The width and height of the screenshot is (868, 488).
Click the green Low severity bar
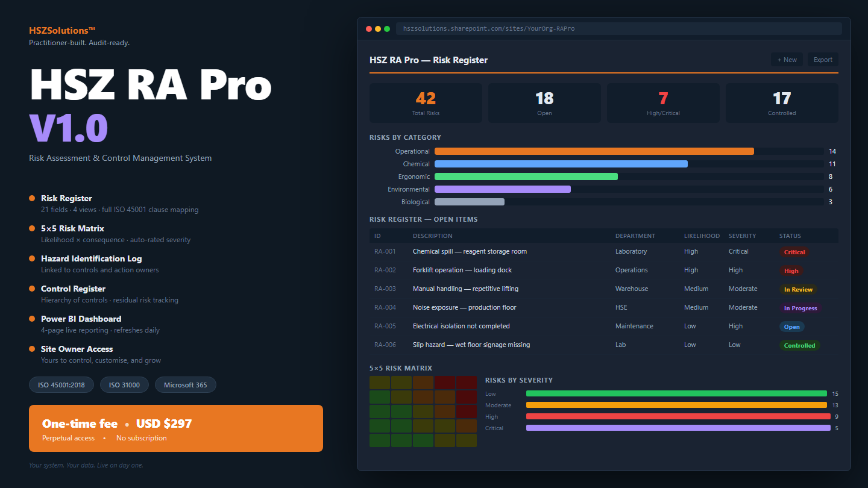(x=676, y=393)
